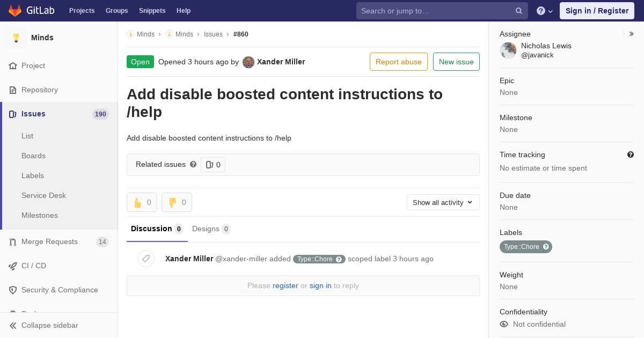Click the Report abuse button
644x338 pixels.
tap(399, 62)
